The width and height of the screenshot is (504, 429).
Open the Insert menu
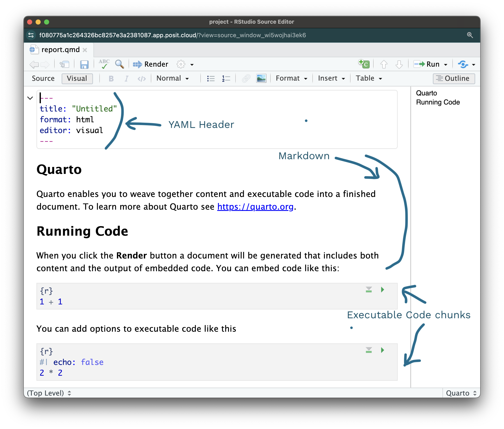[x=332, y=78]
